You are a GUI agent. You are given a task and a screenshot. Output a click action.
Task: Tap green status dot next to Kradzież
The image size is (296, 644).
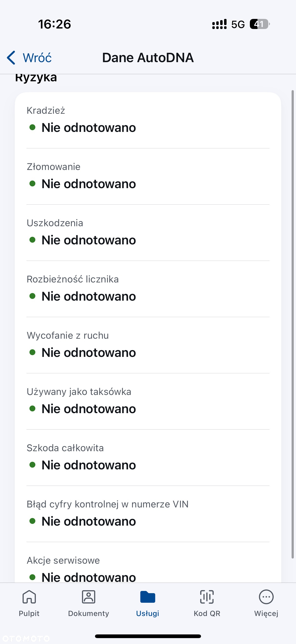click(32, 127)
